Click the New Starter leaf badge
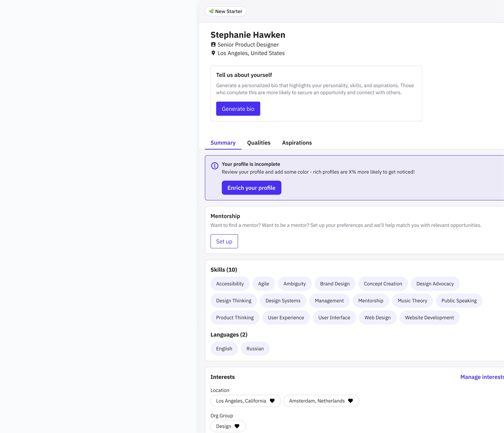This screenshot has width=504, height=433. pyautogui.click(x=225, y=12)
